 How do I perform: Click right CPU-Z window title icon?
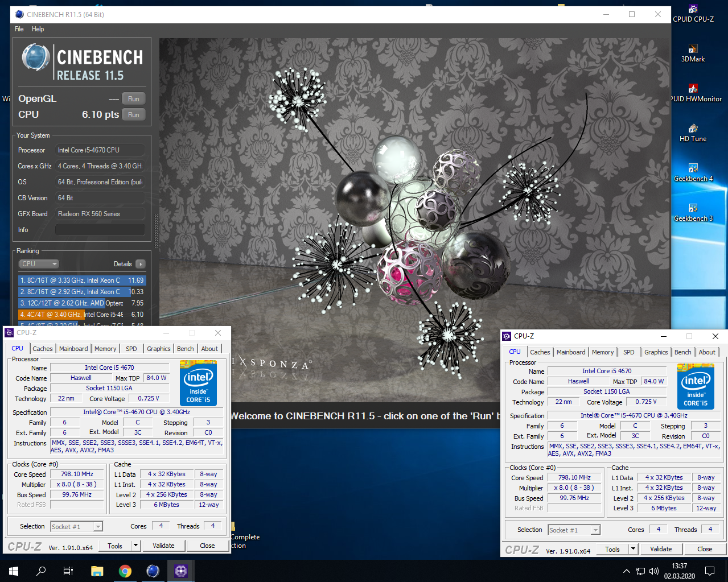(507, 336)
